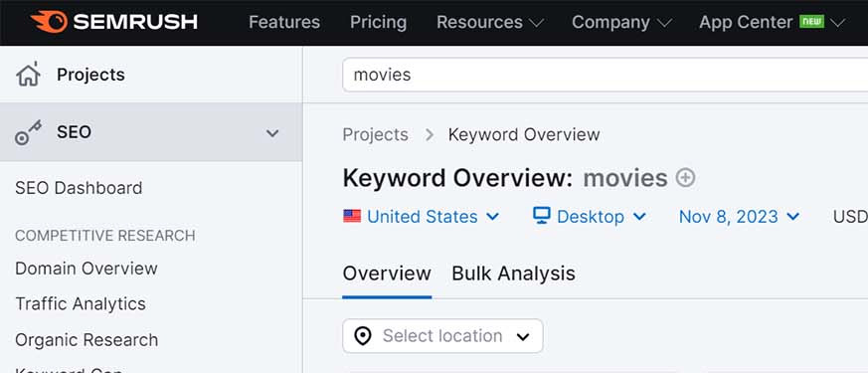Open Traffic Analytics in sidebar
Image resolution: width=868 pixels, height=373 pixels.
(x=81, y=303)
